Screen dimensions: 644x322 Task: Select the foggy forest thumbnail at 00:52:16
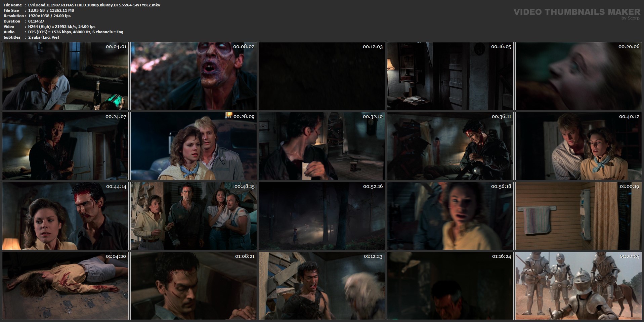coord(322,216)
